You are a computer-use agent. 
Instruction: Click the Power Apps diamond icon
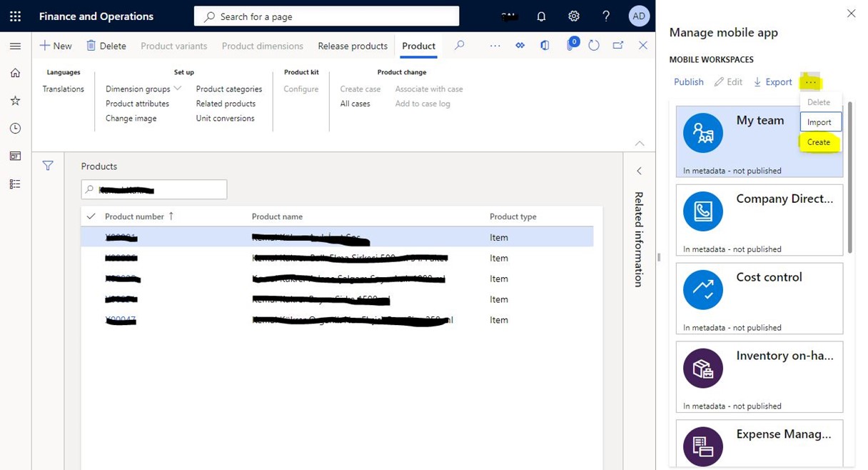pos(520,45)
